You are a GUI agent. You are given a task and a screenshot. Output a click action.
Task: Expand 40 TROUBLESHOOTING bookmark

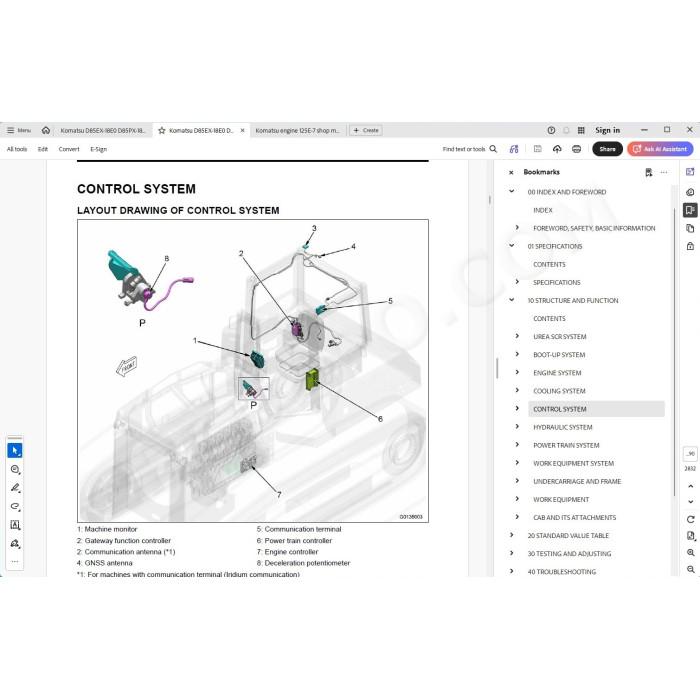[x=512, y=571]
